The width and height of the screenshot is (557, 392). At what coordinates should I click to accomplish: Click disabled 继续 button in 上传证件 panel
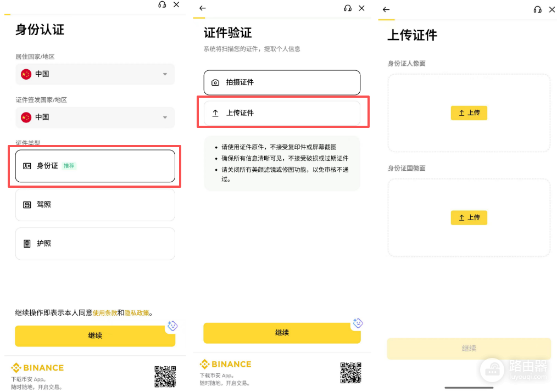click(x=469, y=349)
